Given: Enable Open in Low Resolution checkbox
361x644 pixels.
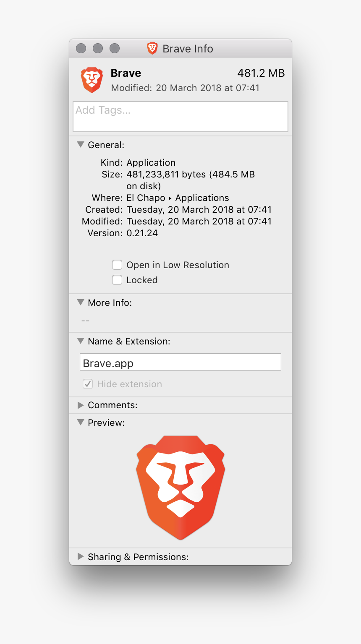Looking at the screenshot, I should click(x=117, y=265).
